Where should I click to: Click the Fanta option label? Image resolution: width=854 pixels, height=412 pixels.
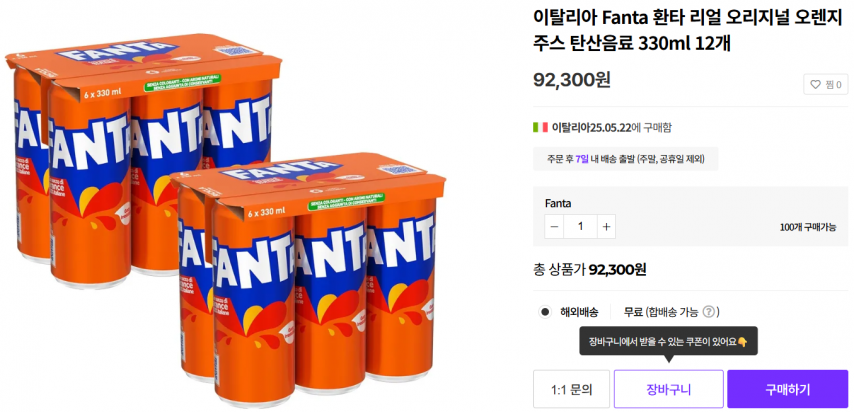pos(558,203)
